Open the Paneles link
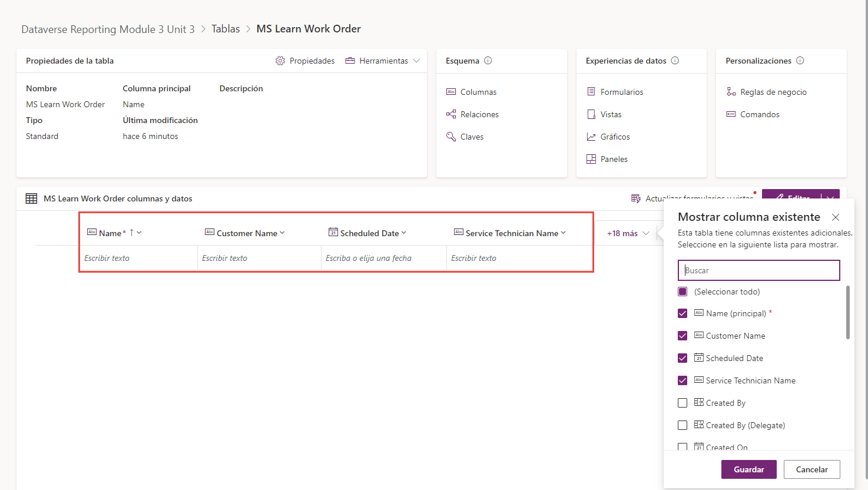The image size is (868, 490). pyautogui.click(x=614, y=159)
